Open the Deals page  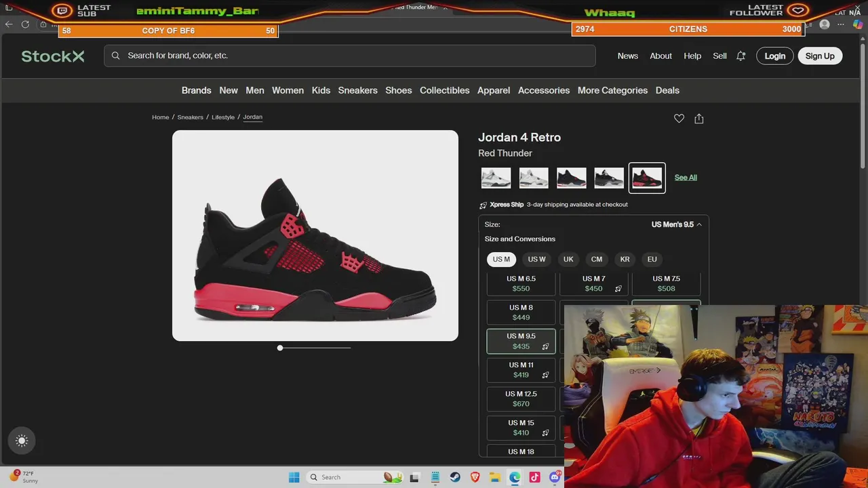point(667,90)
